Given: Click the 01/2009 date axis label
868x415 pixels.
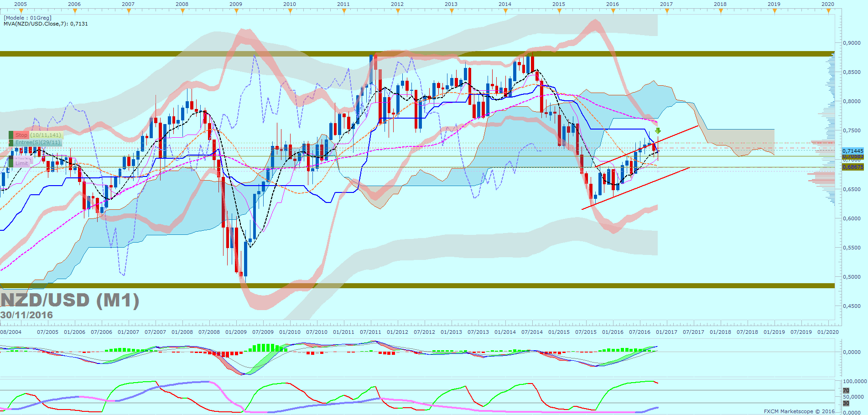Looking at the screenshot, I should (236, 332).
